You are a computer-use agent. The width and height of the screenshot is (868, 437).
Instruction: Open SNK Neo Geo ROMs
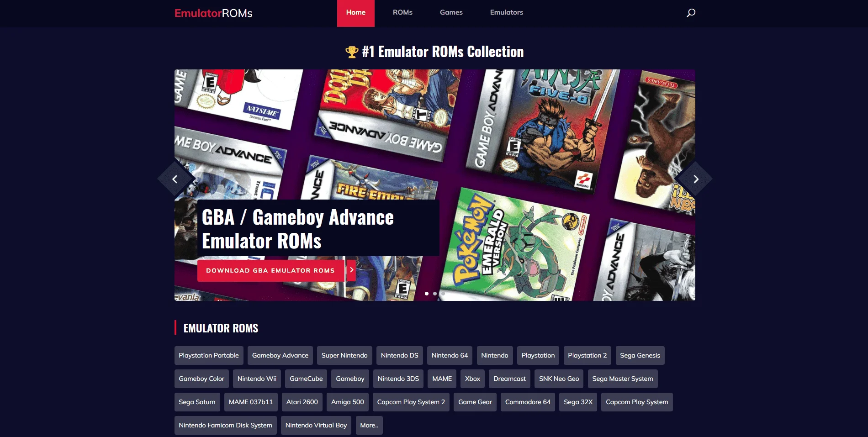tap(559, 379)
